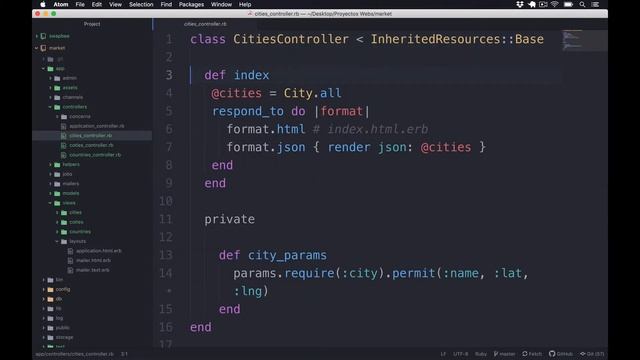
Task: Open application_controller.rb in the tree
Action: (x=97, y=126)
